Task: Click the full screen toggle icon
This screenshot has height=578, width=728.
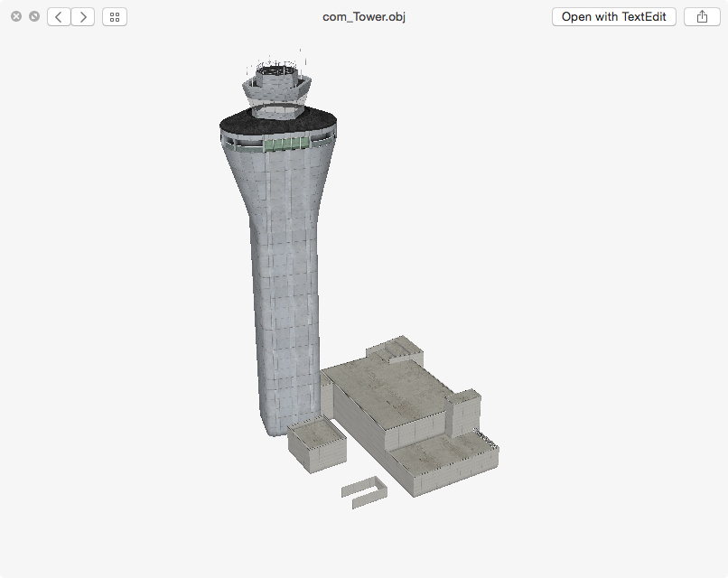Action: click(34, 17)
